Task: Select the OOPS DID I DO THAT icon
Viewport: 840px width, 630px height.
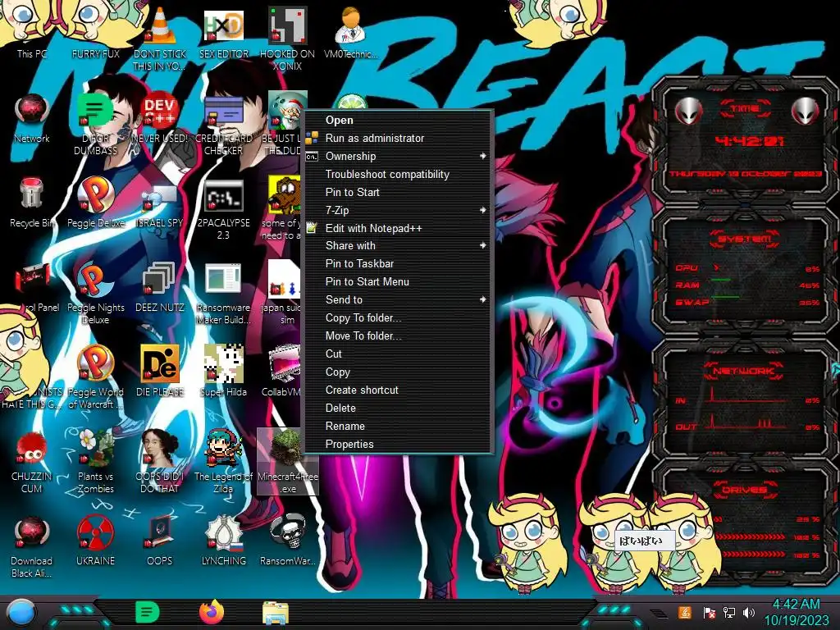Action: click(160, 462)
